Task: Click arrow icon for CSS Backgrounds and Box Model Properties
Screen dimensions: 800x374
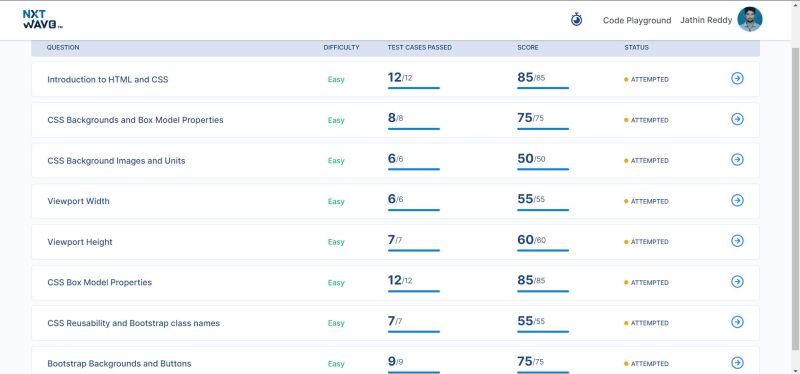Action: click(737, 119)
